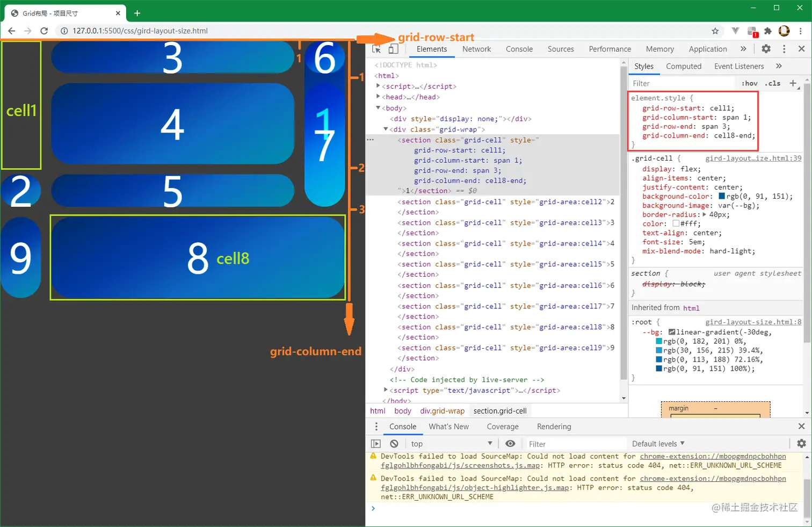Collapse the div.grid-wrap node
This screenshot has width=812, height=527.
click(386, 129)
